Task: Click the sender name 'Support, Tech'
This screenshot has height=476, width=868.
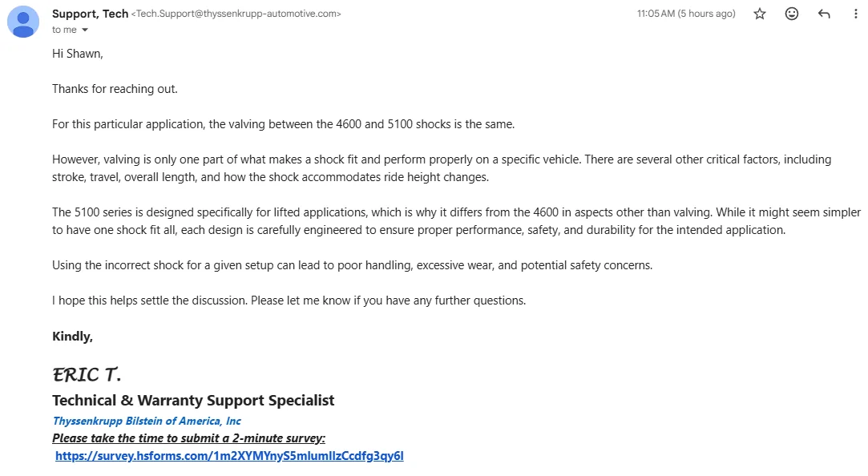Action: tap(91, 14)
